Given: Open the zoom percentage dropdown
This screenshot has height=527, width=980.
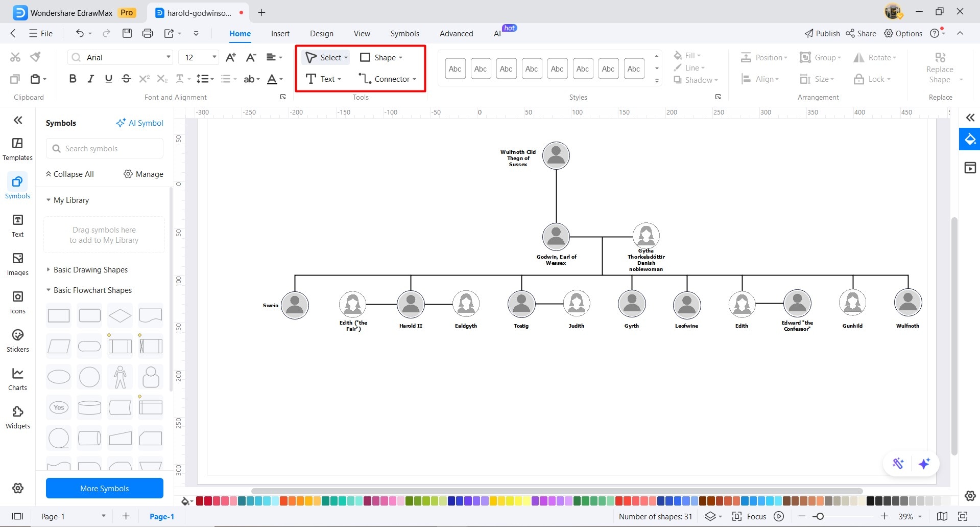Looking at the screenshot, I should (x=910, y=516).
